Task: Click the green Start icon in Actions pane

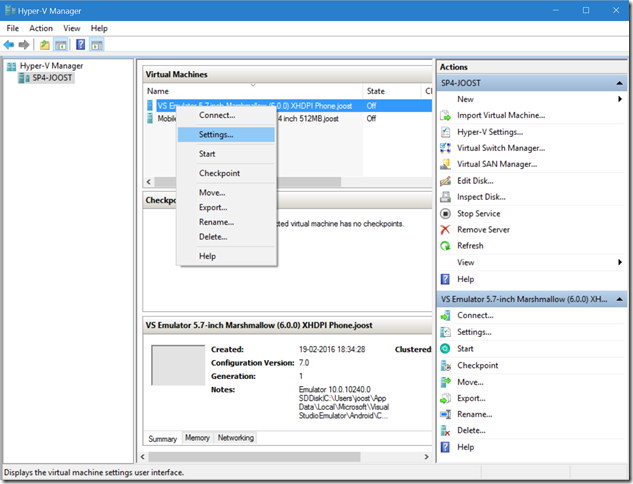Action: [445, 349]
